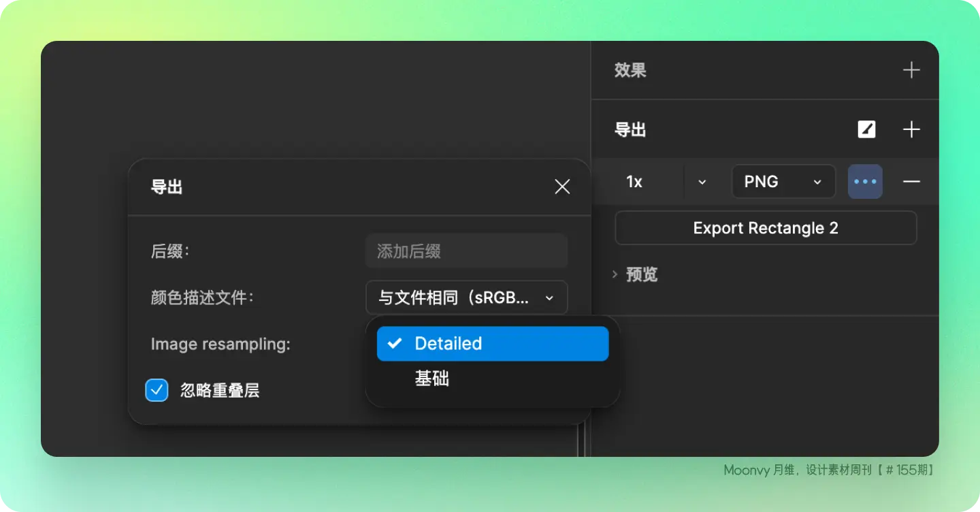
Task: Click the white square icon beside 导出 header
Action: pos(866,129)
